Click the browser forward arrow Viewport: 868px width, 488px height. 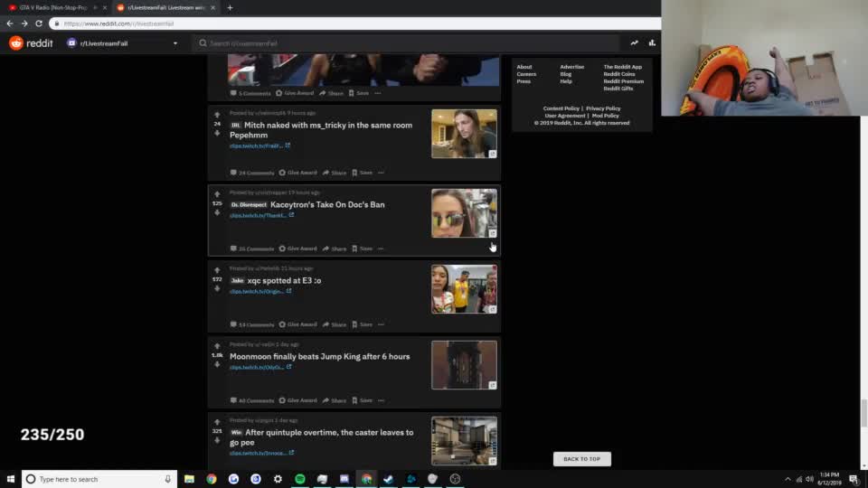click(x=24, y=23)
